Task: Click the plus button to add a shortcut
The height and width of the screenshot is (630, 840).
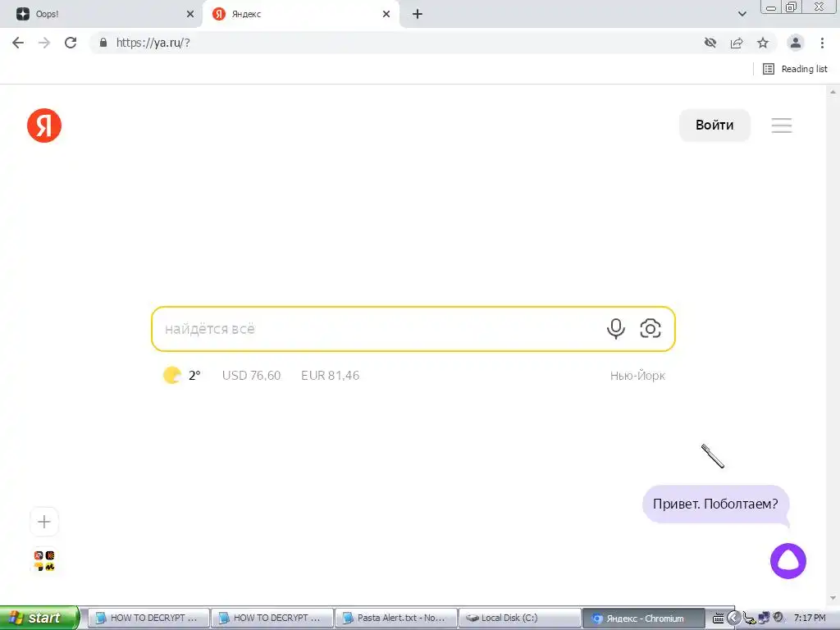Action: tap(44, 522)
